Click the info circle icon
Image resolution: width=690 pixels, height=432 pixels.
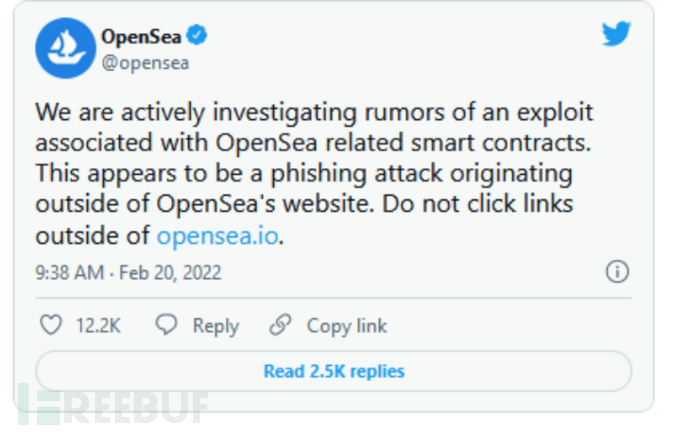(618, 272)
